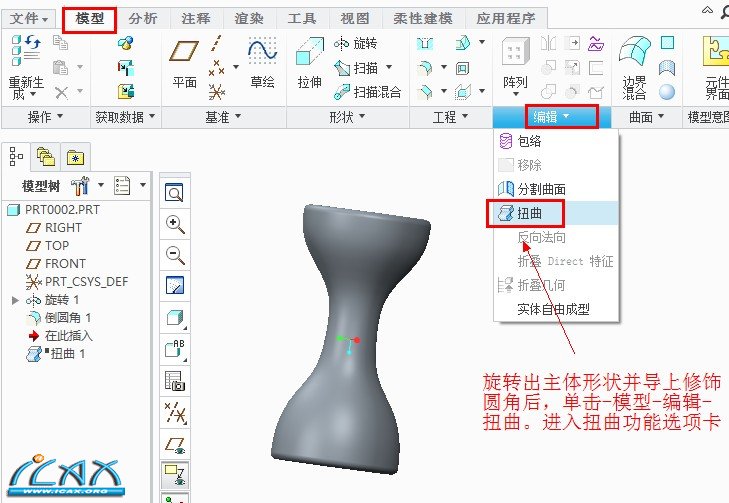
Task: Switch to the Folder Browser tab icon
Action: 46,157
